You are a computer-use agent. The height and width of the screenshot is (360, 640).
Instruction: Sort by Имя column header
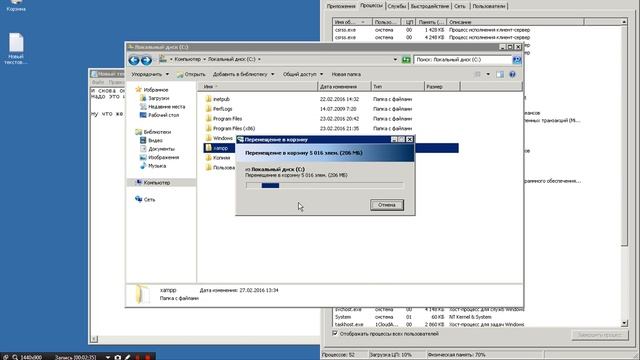tap(258, 87)
